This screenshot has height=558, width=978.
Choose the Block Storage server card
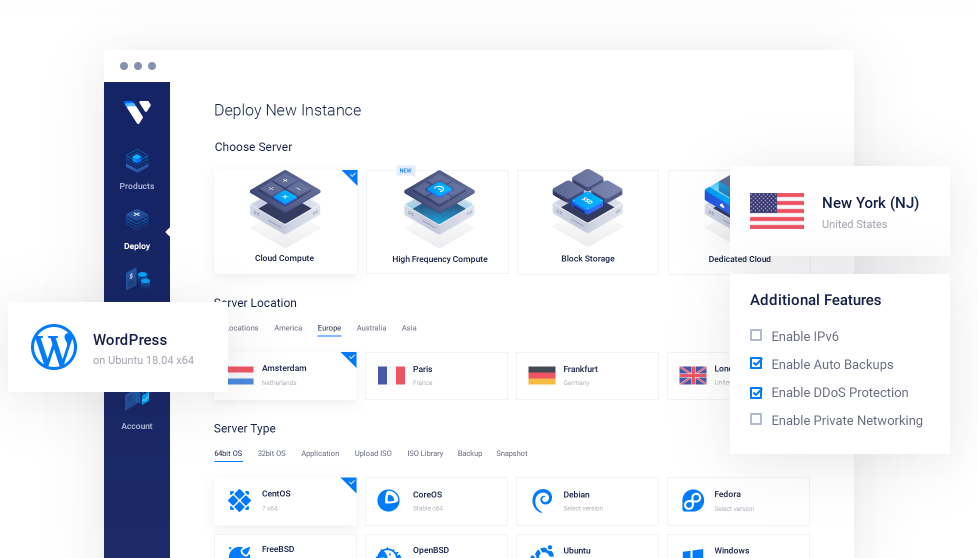pyautogui.click(x=588, y=221)
